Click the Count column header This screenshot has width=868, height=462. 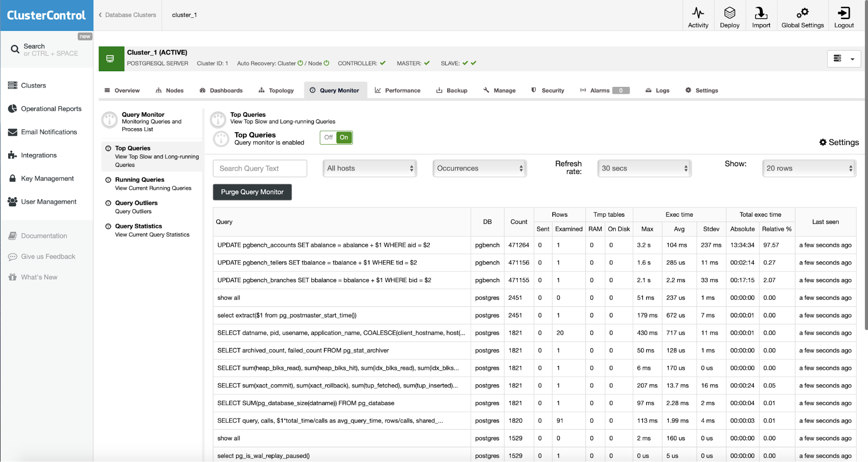(x=518, y=222)
